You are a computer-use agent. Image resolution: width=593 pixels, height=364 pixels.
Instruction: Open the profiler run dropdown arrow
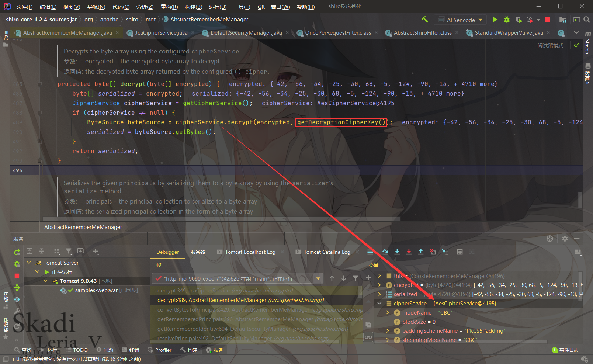[x=538, y=20]
